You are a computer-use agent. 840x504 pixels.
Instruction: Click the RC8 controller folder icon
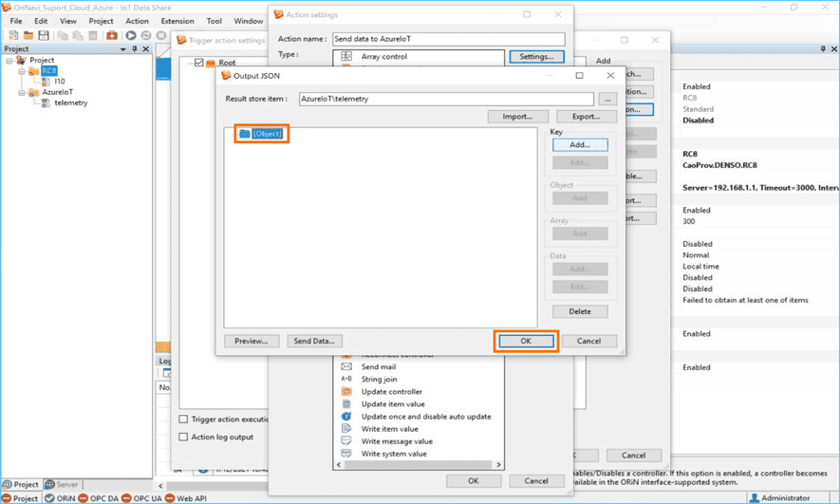[x=34, y=70]
